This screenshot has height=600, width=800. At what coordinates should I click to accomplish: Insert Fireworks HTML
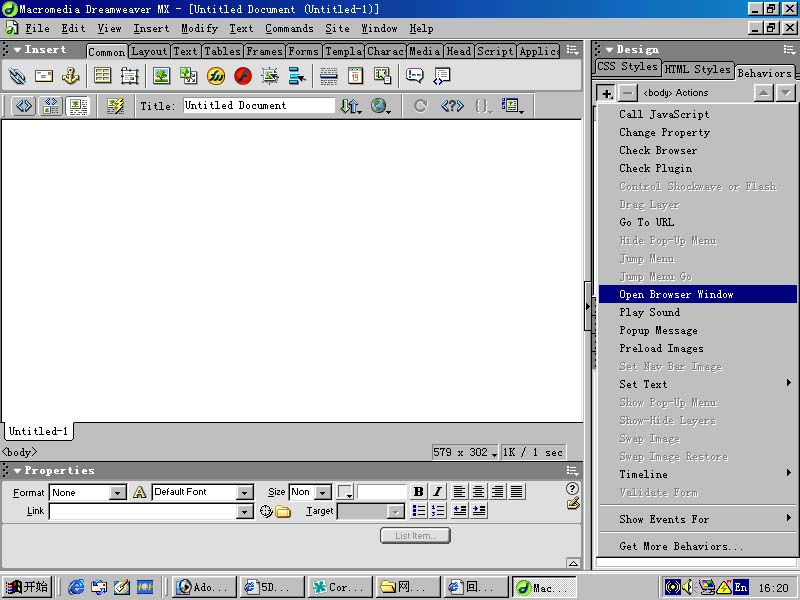point(216,76)
